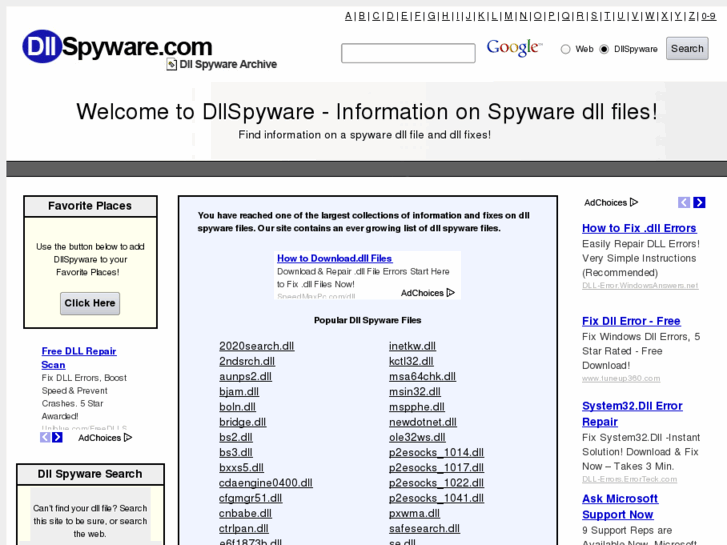Open the p2esocks_1014.dll link

(x=436, y=453)
